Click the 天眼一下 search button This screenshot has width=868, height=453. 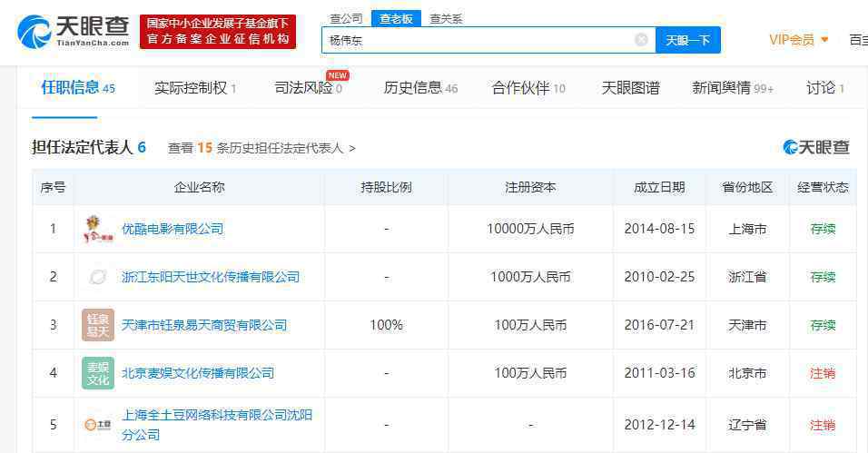(688, 40)
